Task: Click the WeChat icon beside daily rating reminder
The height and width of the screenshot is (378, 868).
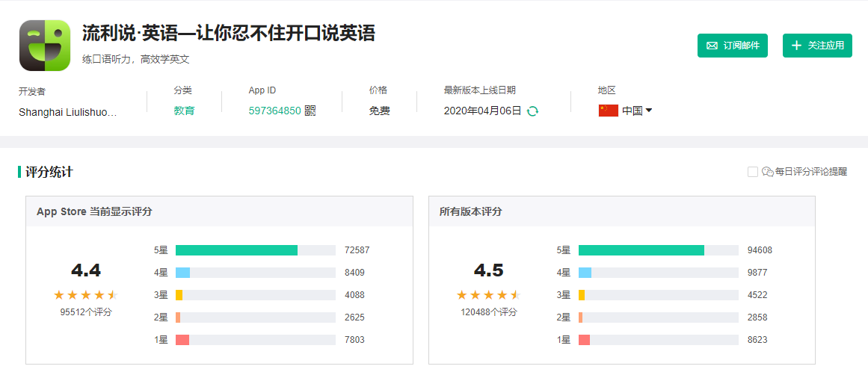Action: pos(767,172)
